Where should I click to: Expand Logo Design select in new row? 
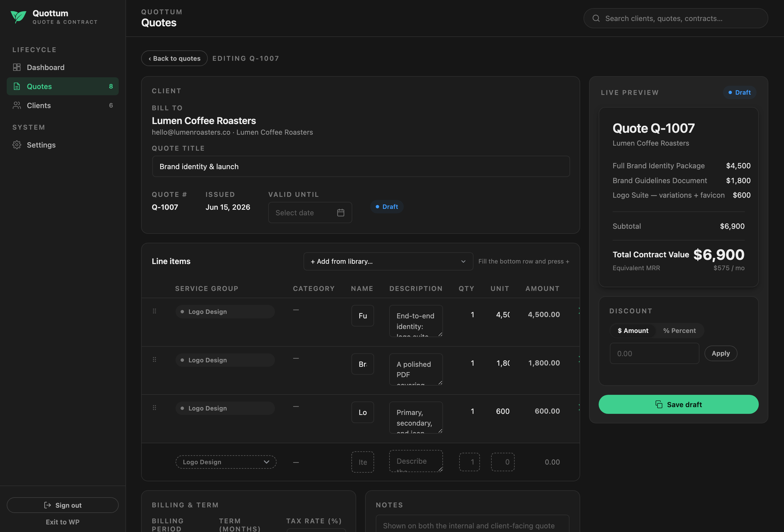click(x=226, y=462)
